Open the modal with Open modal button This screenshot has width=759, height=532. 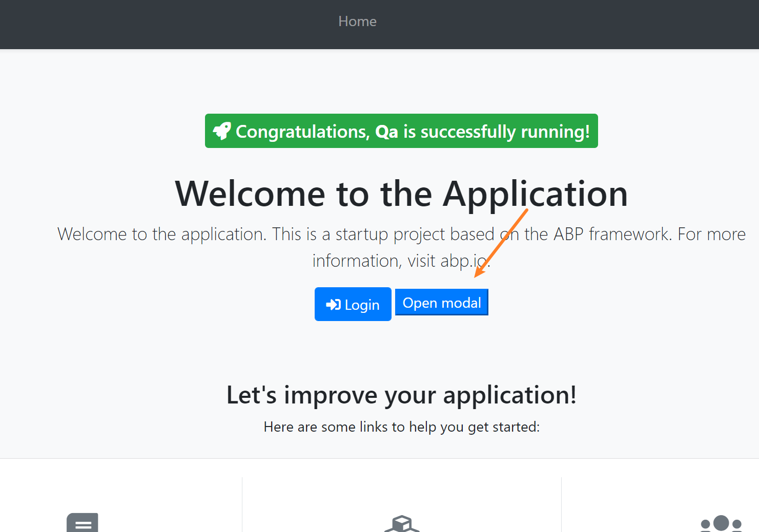pyautogui.click(x=441, y=303)
